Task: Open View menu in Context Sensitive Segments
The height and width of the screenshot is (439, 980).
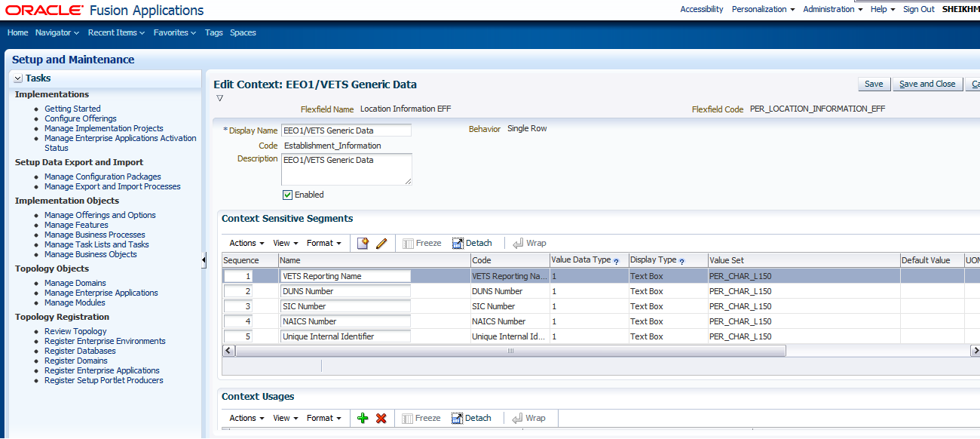Action: click(286, 243)
